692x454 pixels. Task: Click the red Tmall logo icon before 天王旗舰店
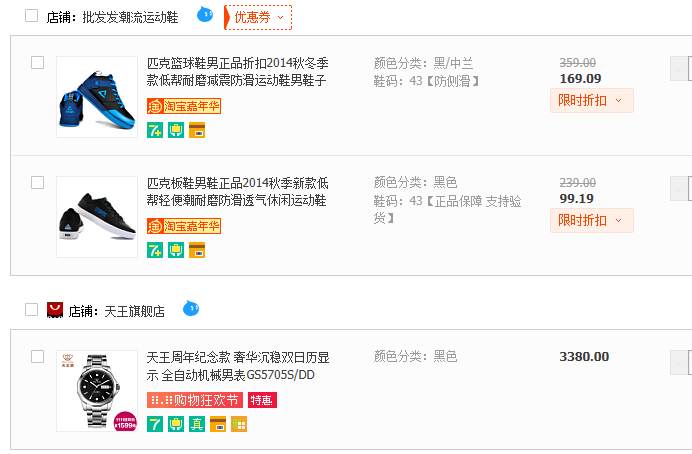pos(55,310)
